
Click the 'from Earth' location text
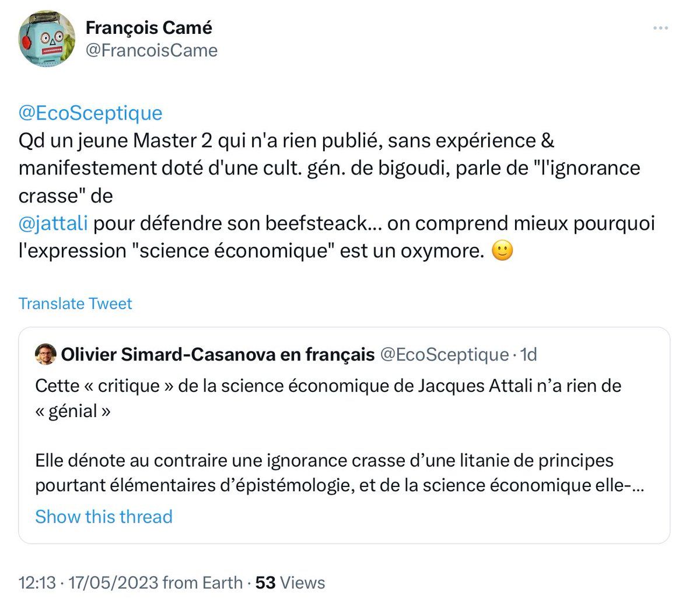(x=202, y=582)
